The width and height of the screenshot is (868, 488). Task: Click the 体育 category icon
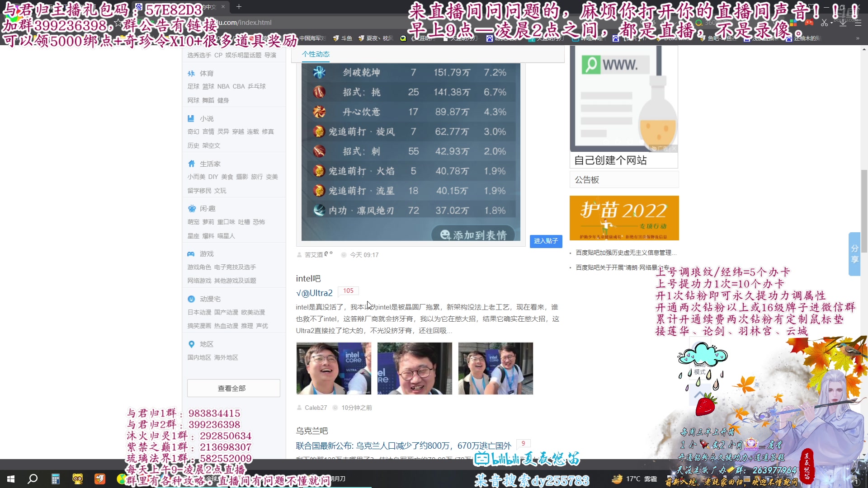coord(191,73)
